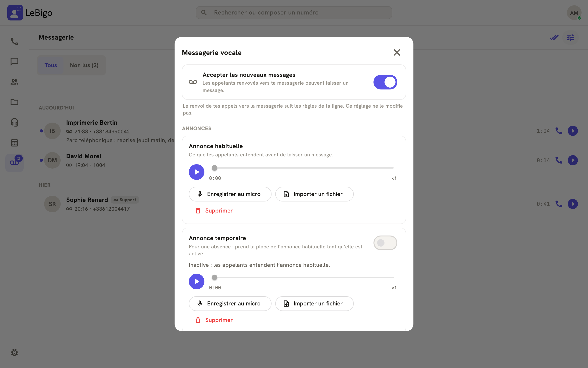Change Annonce habituelle playback speed ×1
The width and height of the screenshot is (588, 368).
tap(394, 178)
